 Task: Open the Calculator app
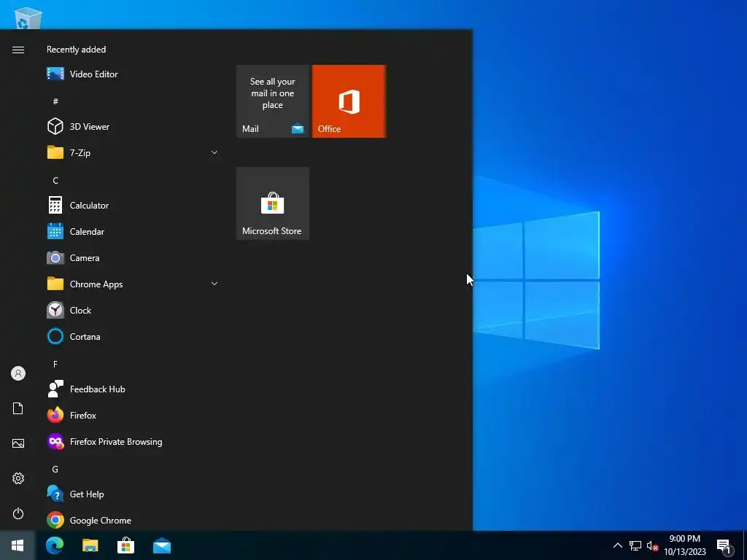click(x=133, y=205)
